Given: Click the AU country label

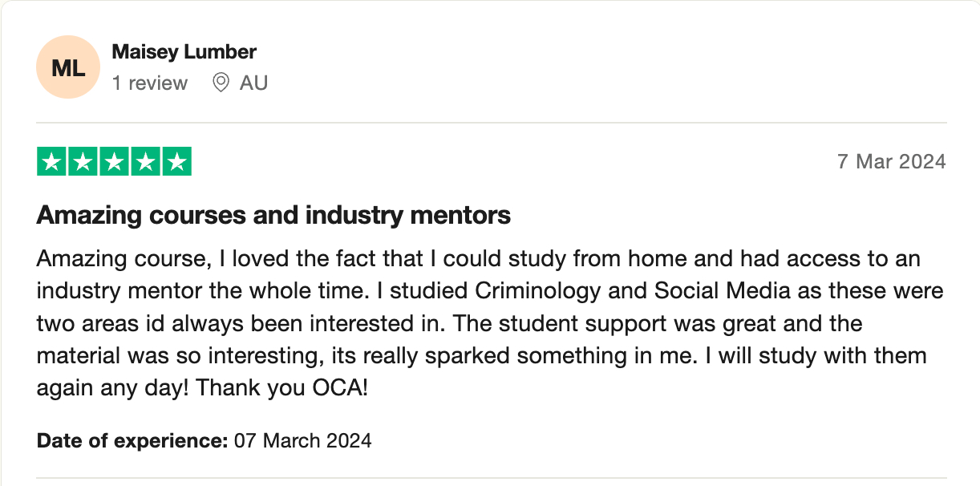Looking at the screenshot, I should pos(253,83).
